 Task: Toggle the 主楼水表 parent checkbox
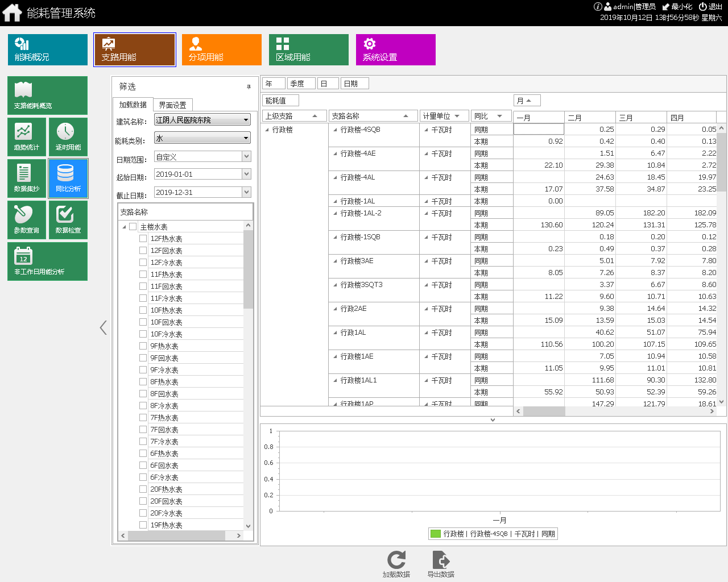click(133, 227)
